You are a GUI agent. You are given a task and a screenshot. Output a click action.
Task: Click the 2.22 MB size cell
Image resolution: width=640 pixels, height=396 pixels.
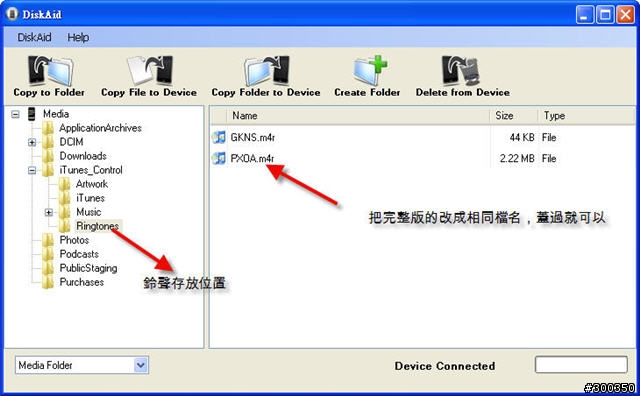click(517, 158)
